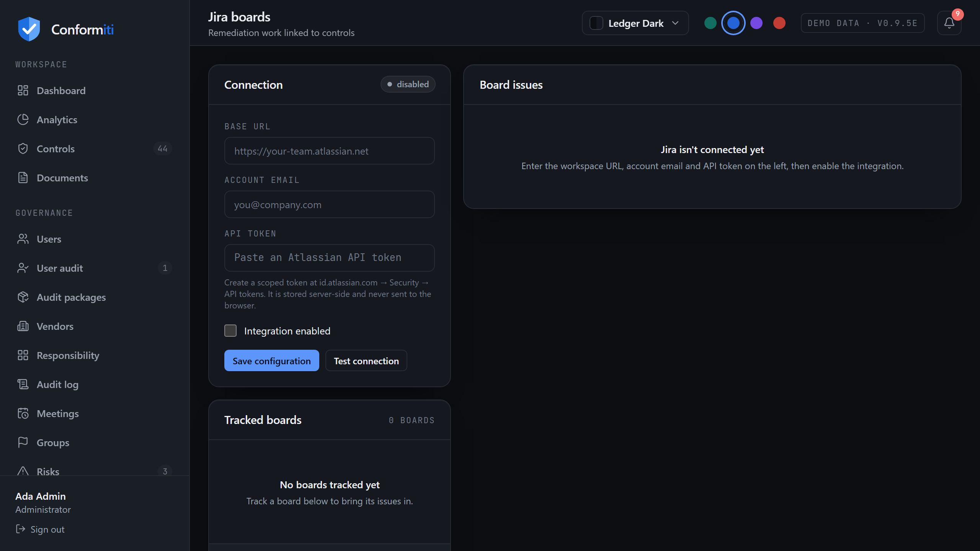The height and width of the screenshot is (551, 980).
Task: Click Test connection button
Action: click(366, 360)
